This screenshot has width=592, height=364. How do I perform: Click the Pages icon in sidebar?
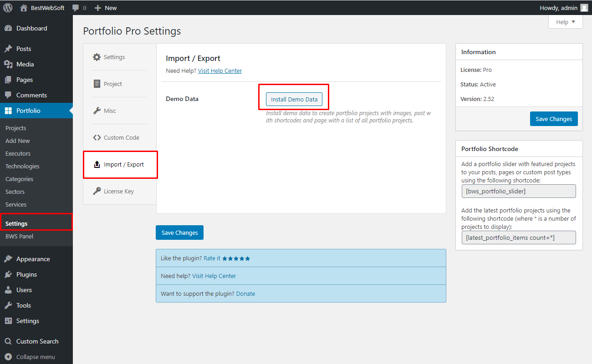pos(8,80)
